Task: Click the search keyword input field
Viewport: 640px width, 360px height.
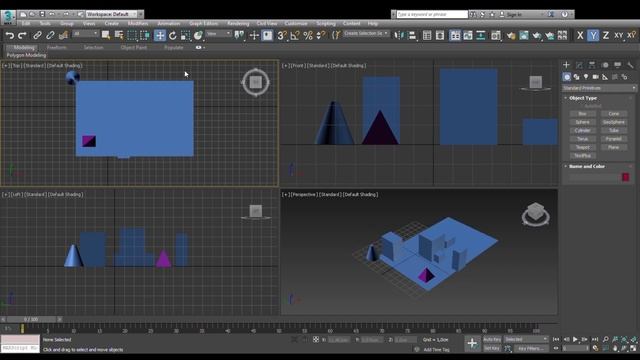Action: [x=432, y=14]
